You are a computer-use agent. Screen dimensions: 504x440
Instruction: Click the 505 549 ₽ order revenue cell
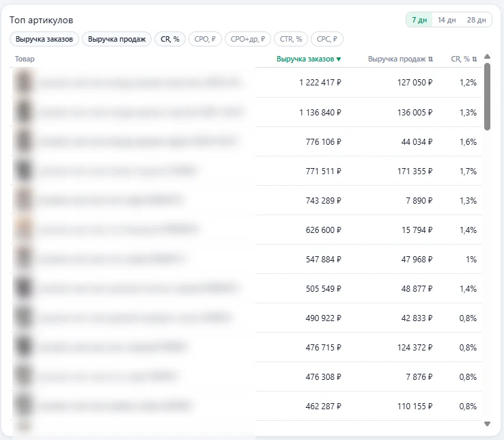click(323, 289)
